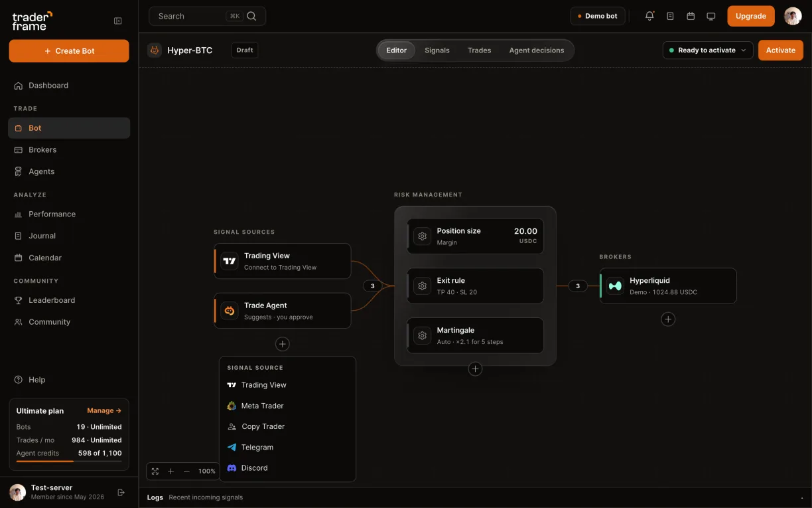
Task: Select the Bot sidebar item
Action: pyautogui.click(x=69, y=128)
